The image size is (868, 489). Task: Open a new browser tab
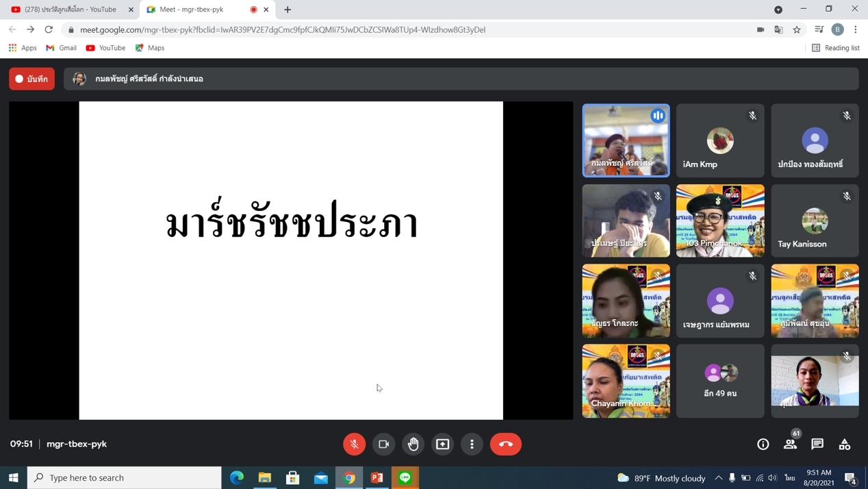(288, 10)
